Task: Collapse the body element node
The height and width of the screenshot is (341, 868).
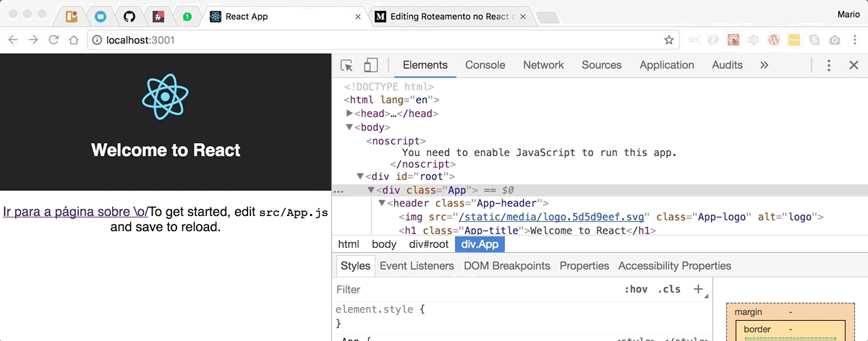Action: click(350, 127)
